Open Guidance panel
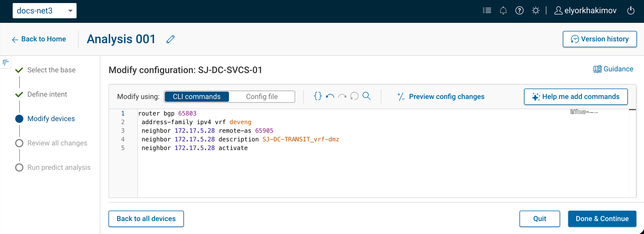 coord(613,69)
